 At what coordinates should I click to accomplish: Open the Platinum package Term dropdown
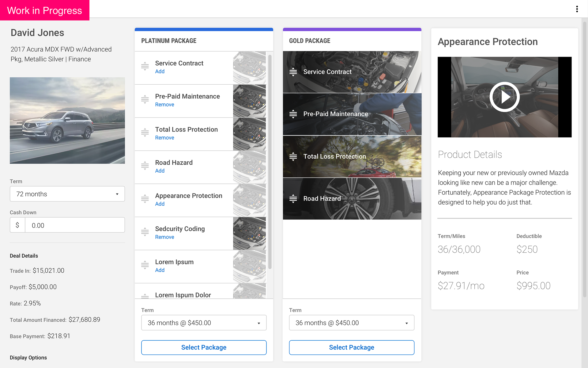coord(204,323)
